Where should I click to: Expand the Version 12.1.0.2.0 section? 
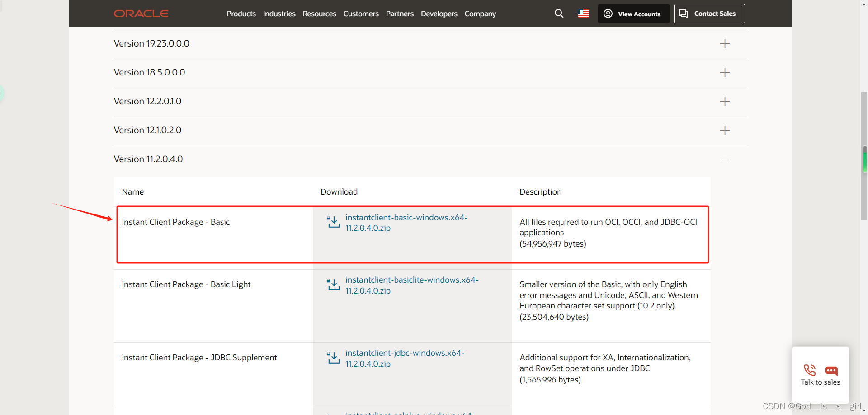pos(725,130)
